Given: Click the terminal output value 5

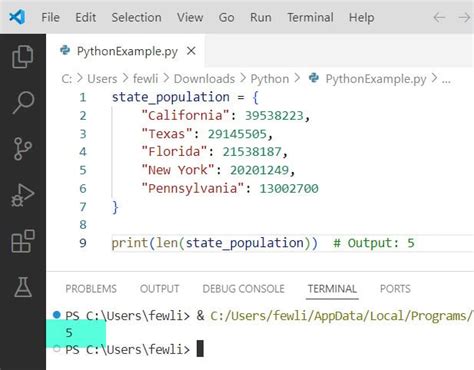Looking at the screenshot, I should [x=69, y=333].
